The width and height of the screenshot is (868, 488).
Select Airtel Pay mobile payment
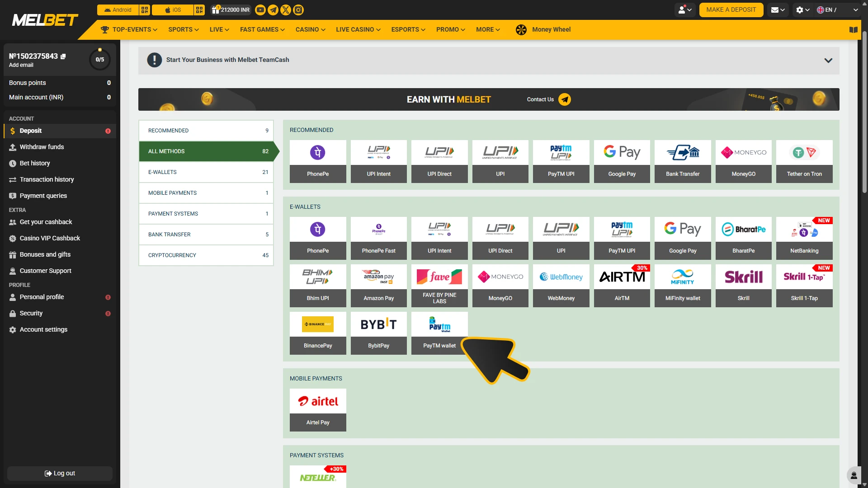pyautogui.click(x=318, y=410)
